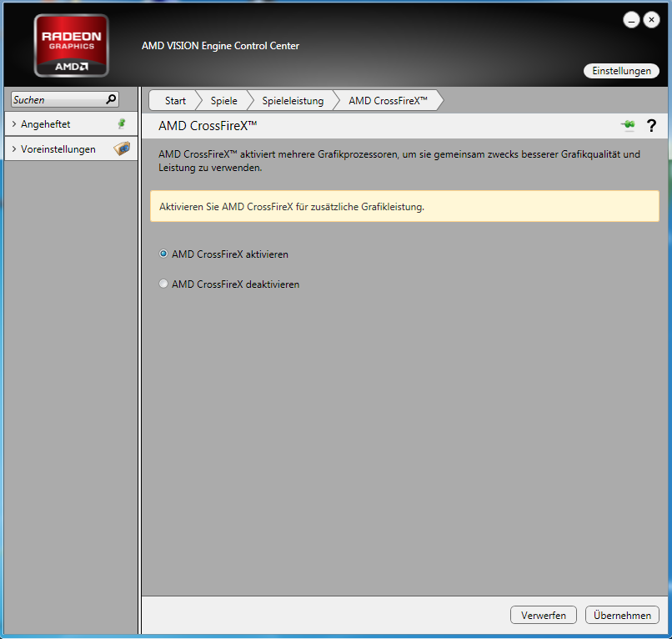Screen dimensions: 672x639
Task: Click the title 'AMD VISION Engine Control Center'
Action: (220, 46)
